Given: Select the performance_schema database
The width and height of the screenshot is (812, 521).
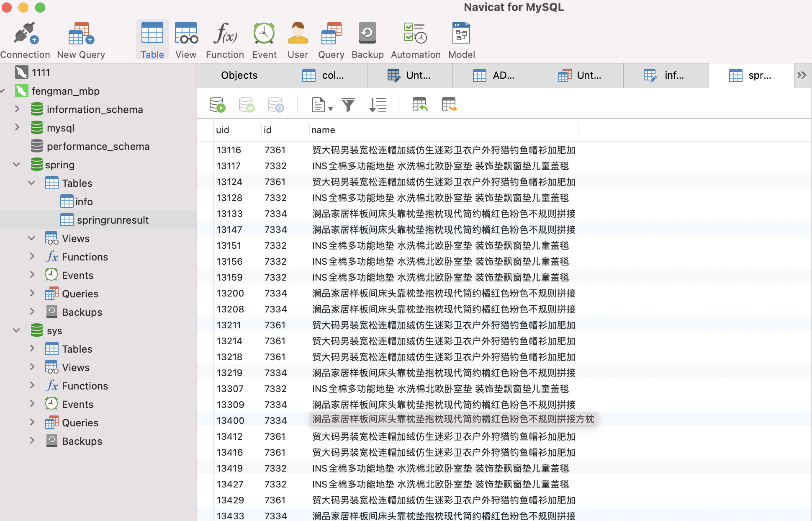Looking at the screenshot, I should click(98, 146).
